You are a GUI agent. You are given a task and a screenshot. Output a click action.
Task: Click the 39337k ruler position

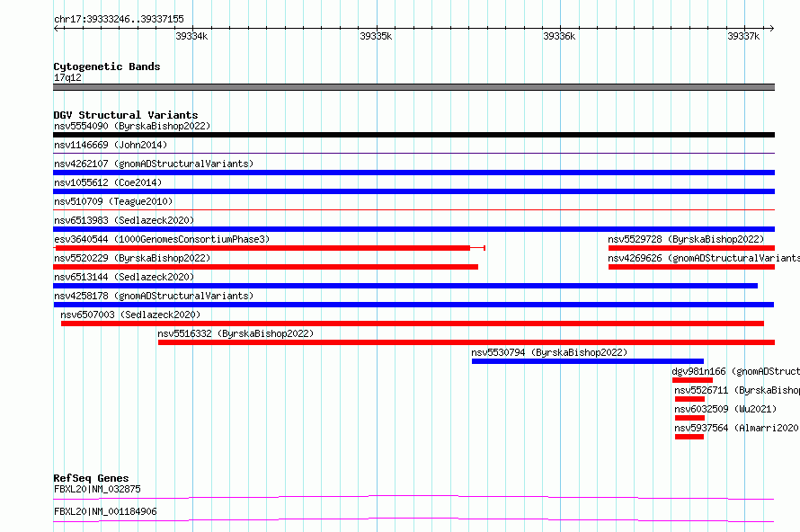tap(743, 36)
